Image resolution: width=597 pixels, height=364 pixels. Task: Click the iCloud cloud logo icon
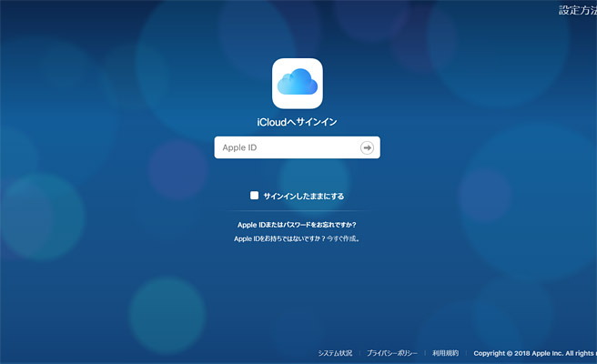point(298,84)
